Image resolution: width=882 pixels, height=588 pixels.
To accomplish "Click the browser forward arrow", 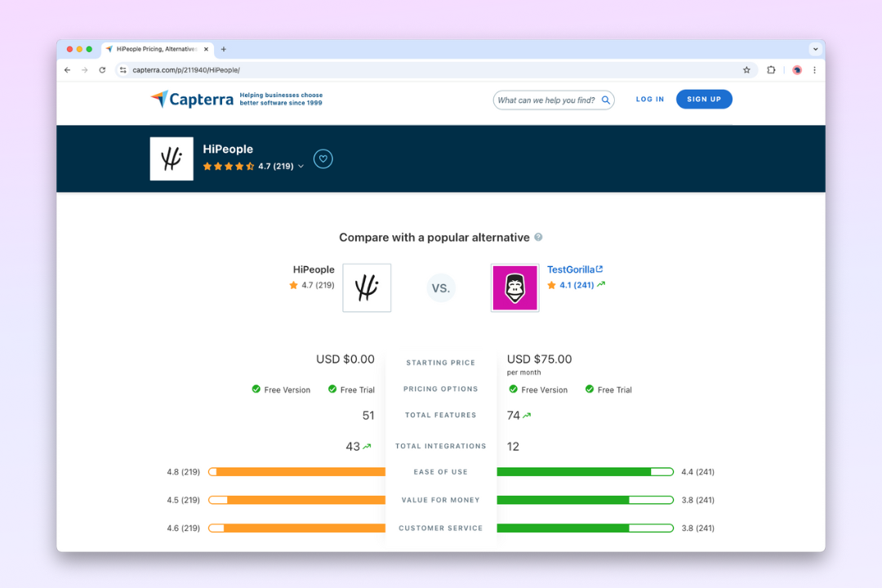I will pos(85,70).
